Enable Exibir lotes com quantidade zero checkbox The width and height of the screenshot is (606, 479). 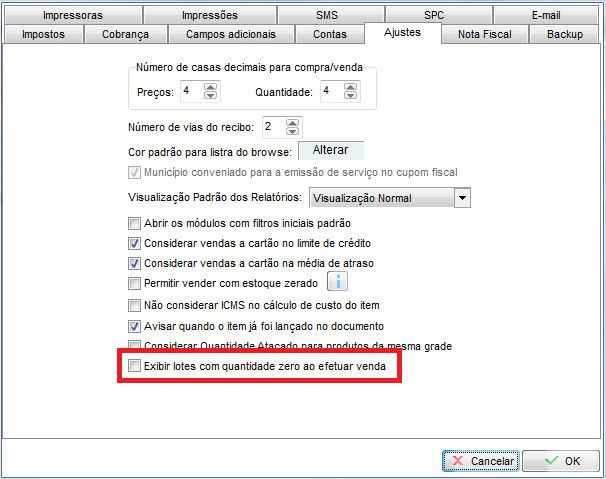[x=135, y=368]
